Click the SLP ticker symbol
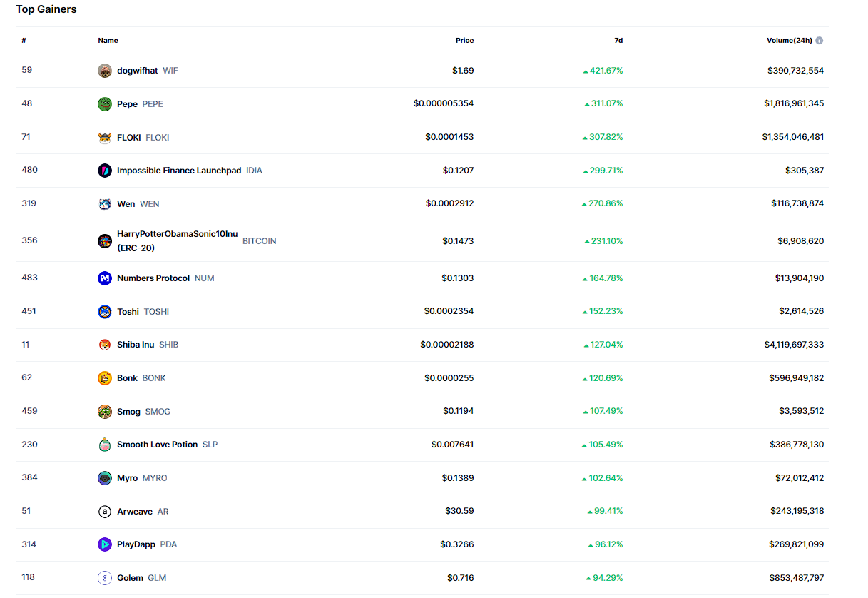Screen dimensions: 868x598 coord(210,445)
